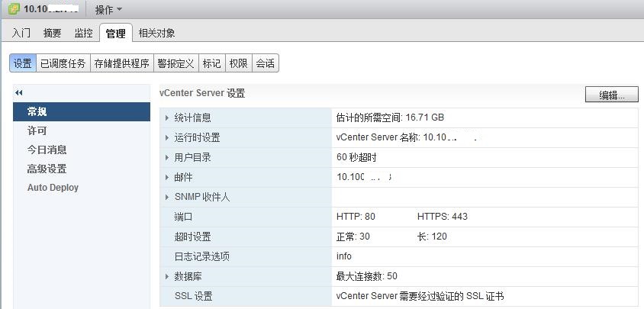Select 常规 in the settings list
Viewport: 644px width, 309px height.
82,111
